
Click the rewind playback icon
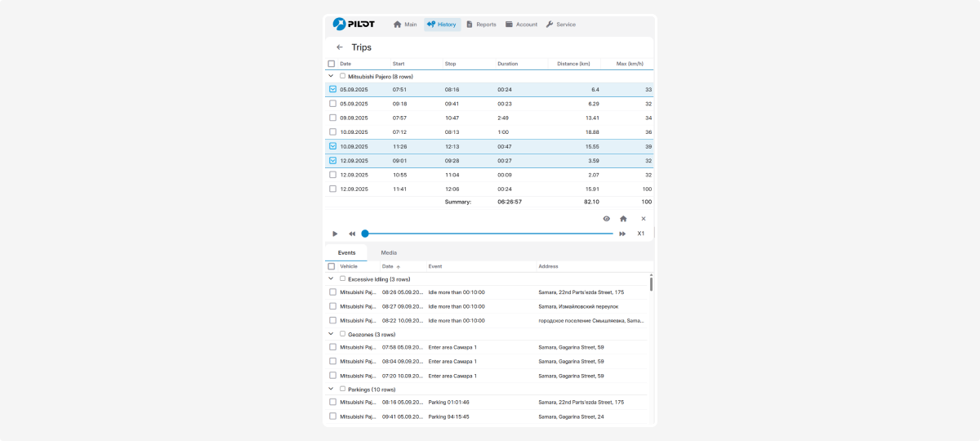tap(352, 234)
